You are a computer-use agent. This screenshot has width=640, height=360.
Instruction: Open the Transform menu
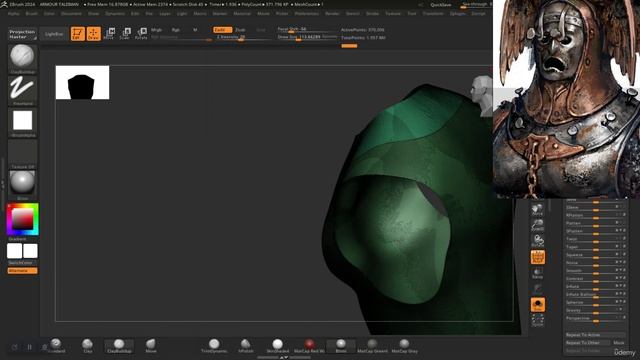[433, 13]
